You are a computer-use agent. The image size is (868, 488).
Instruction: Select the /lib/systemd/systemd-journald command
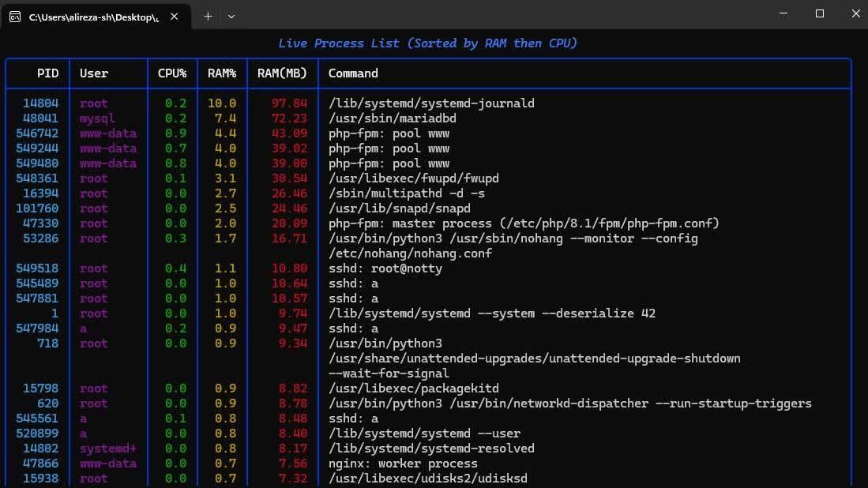[x=431, y=103]
